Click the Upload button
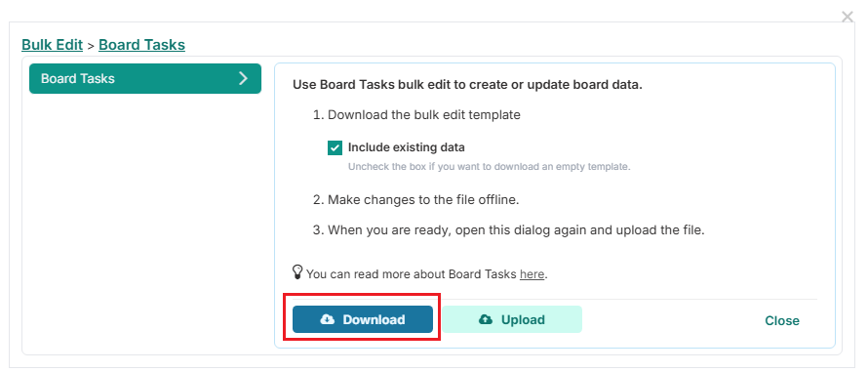The width and height of the screenshot is (868, 372). 512,319
